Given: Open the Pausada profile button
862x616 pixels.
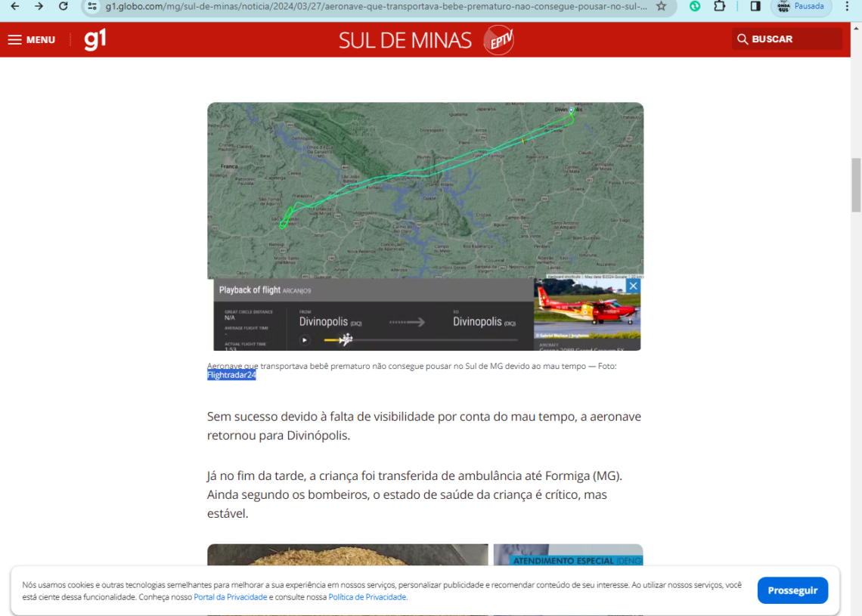Looking at the screenshot, I should tap(801, 7).
